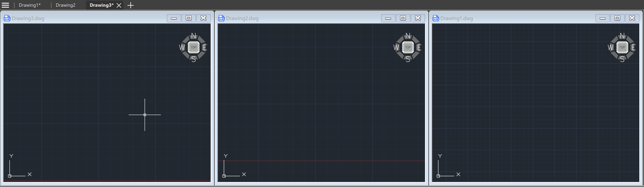Image resolution: width=644 pixels, height=187 pixels.
Task: Minimize the Drawing2.dwg window
Action: click(x=388, y=18)
